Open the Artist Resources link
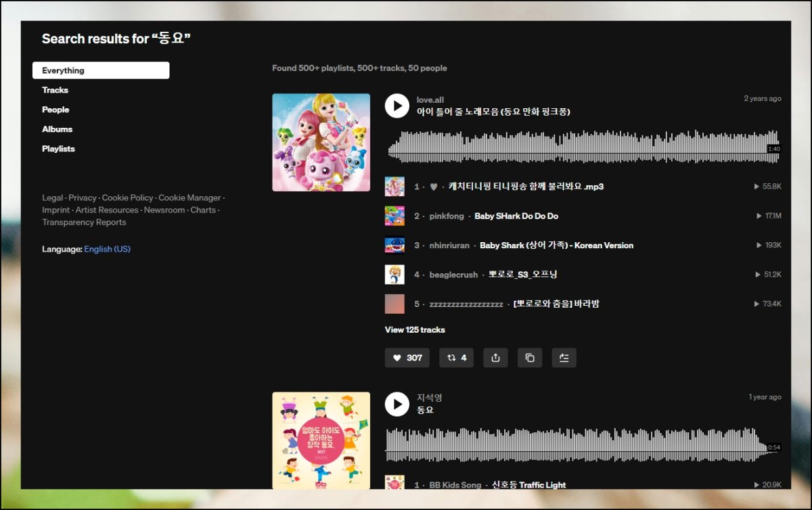812x510 pixels. [x=107, y=210]
